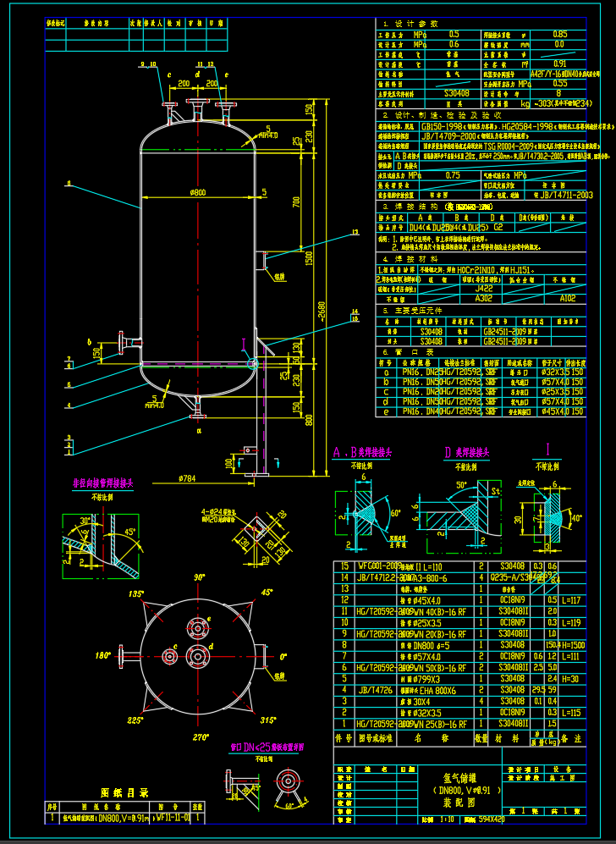616x844 pixels.
Task: Select the ø784 base circle dimension
Action: tap(187, 478)
